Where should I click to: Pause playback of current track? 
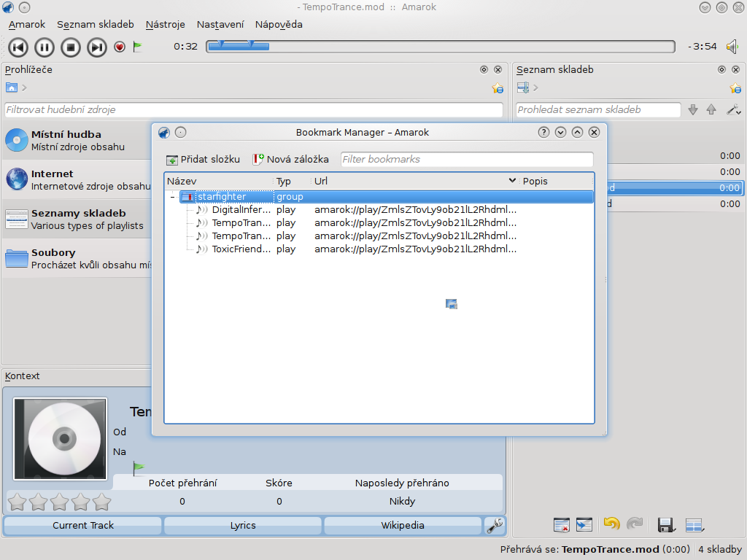(x=44, y=47)
